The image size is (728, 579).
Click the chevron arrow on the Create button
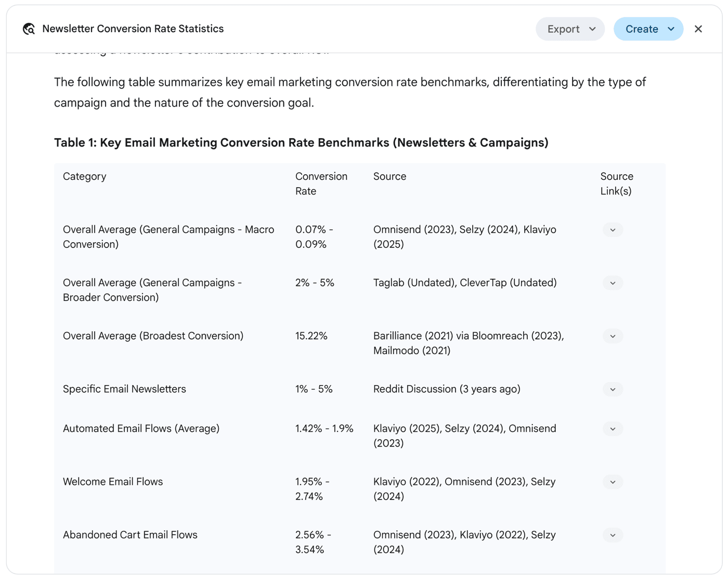(x=671, y=29)
